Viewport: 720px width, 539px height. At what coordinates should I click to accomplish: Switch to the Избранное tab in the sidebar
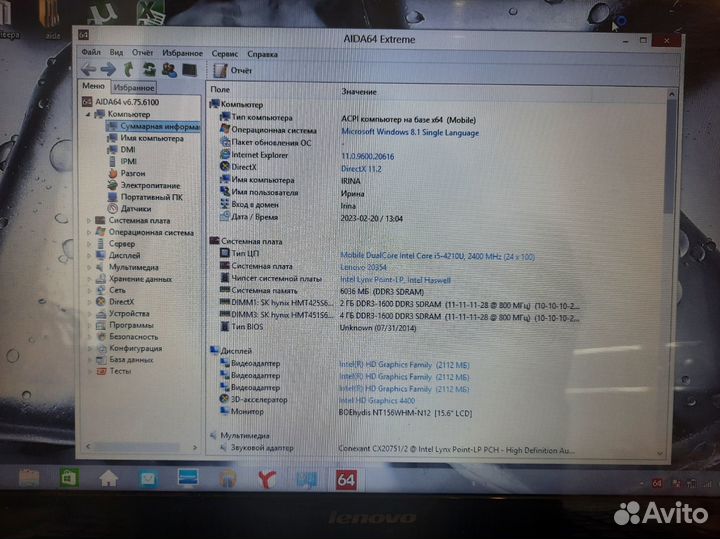133,88
